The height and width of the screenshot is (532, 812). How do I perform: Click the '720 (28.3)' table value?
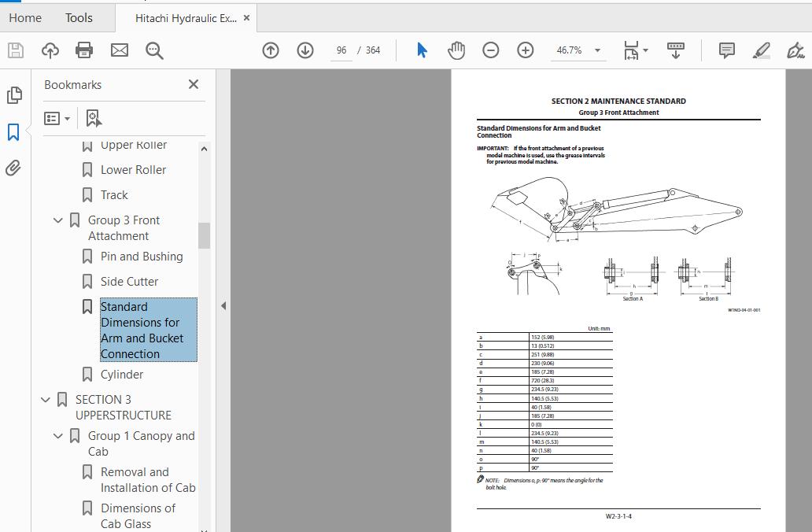click(542, 381)
